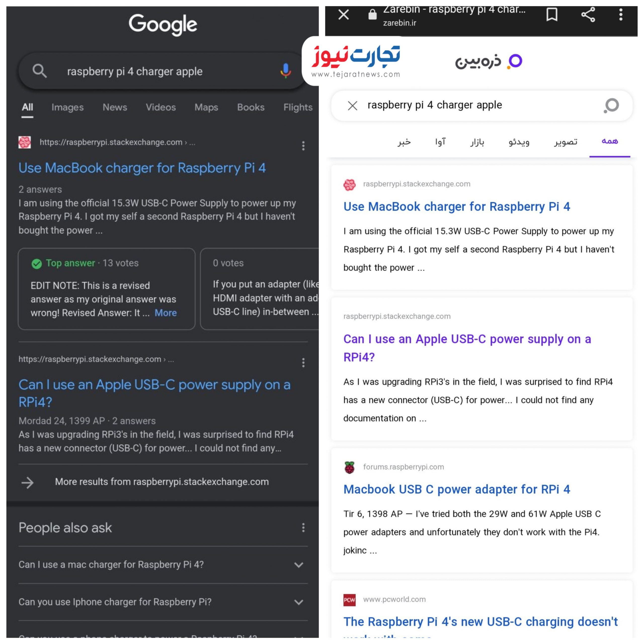The height and width of the screenshot is (644, 644).
Task: Select the 'Images' tab in Google results
Action: pos(67,107)
